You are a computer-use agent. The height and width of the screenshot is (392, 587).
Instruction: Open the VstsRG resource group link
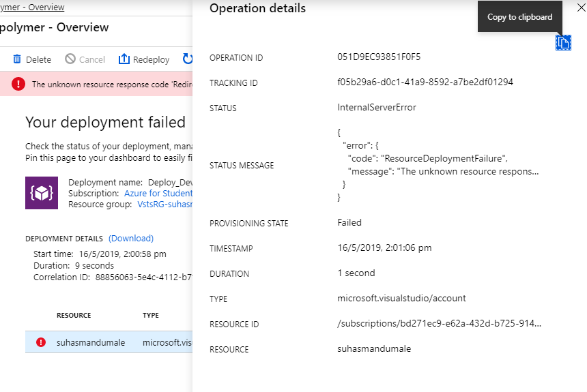[164, 205]
